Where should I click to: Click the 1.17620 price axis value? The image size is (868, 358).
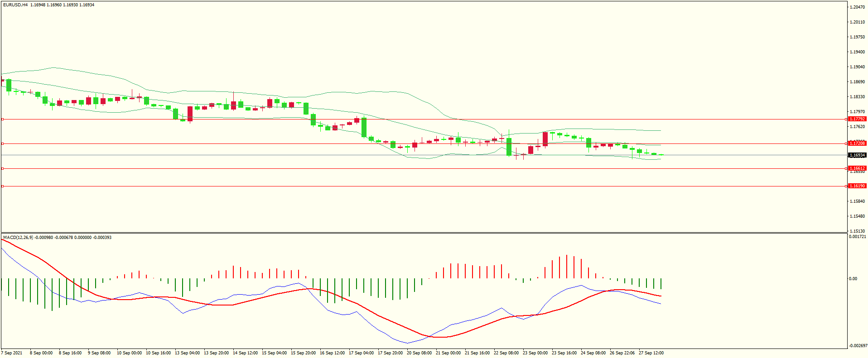[857, 127]
